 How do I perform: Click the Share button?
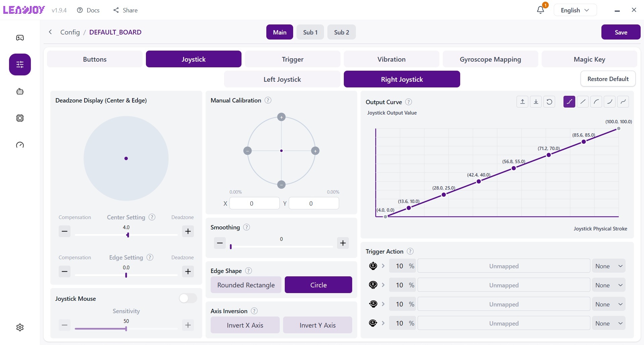[x=125, y=10]
